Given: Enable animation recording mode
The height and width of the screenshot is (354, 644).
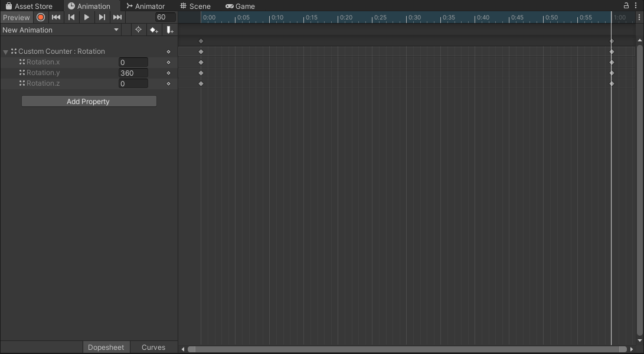Looking at the screenshot, I should 40,17.
